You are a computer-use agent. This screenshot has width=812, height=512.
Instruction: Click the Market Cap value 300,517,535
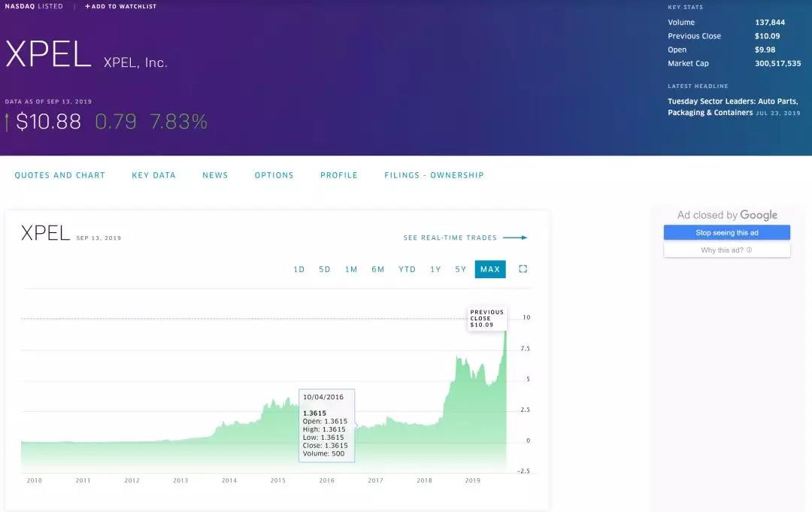coord(778,63)
